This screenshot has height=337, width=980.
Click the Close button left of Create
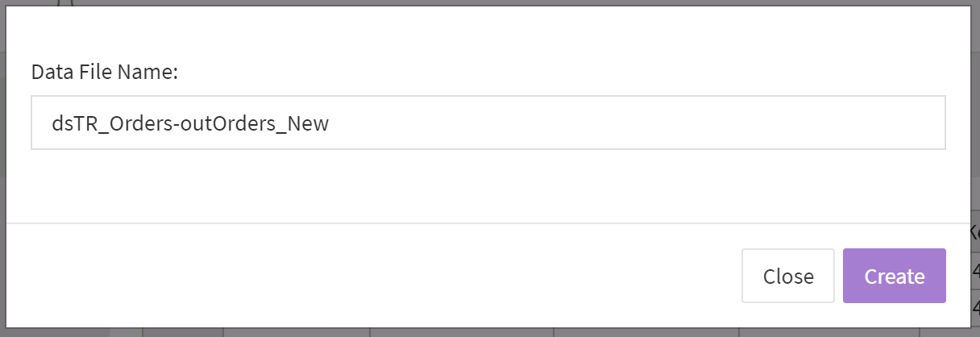click(787, 276)
